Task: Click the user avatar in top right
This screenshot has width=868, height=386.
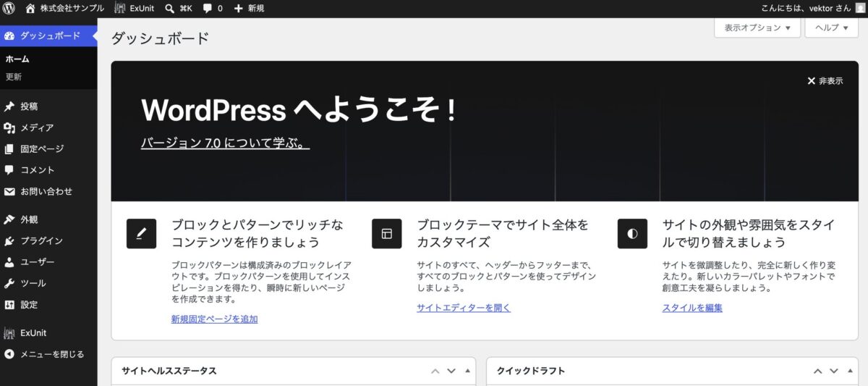Action: [x=859, y=8]
